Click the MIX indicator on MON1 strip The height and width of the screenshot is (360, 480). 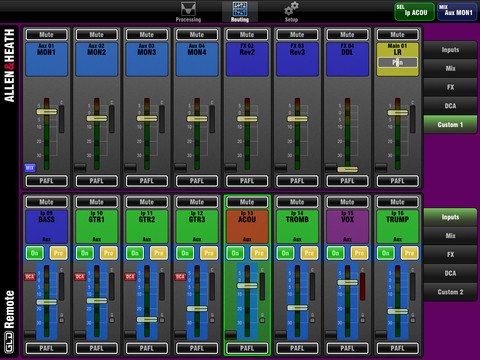point(30,168)
